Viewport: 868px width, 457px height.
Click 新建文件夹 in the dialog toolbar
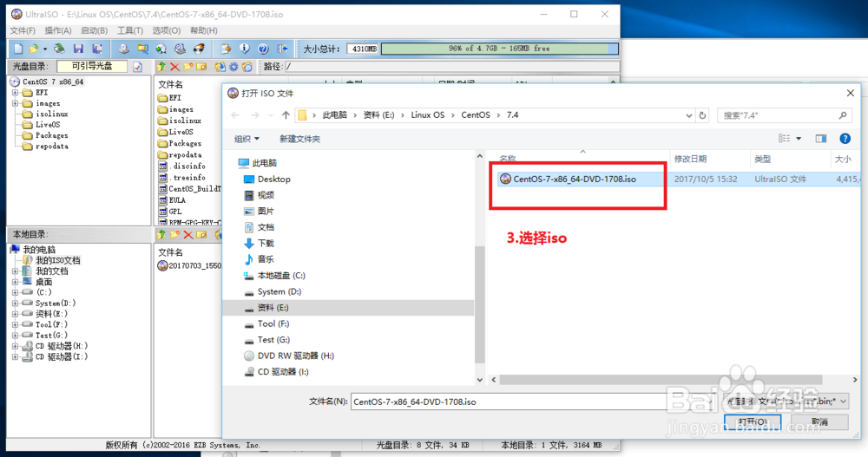click(x=299, y=139)
